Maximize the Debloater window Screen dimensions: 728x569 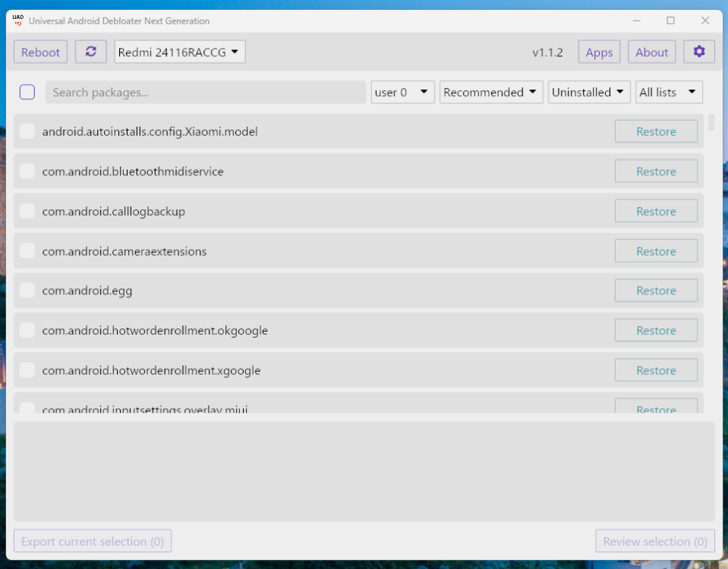tap(670, 20)
